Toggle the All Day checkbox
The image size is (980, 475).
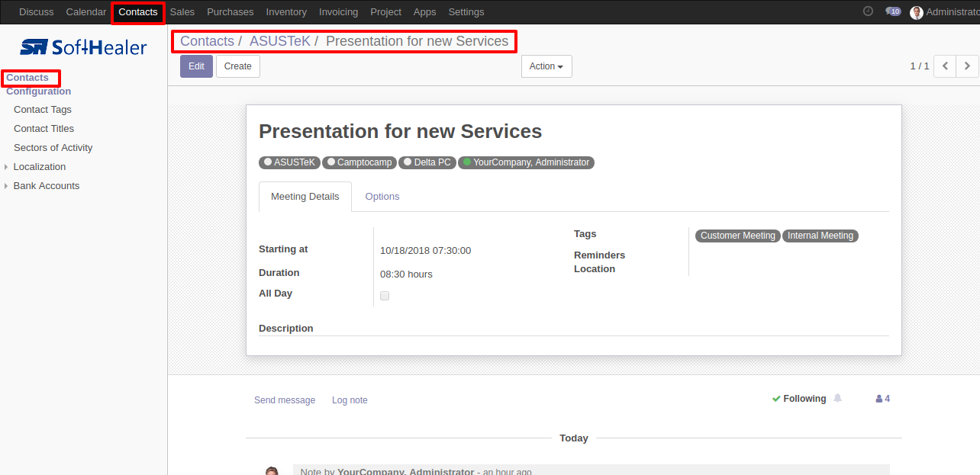point(385,296)
